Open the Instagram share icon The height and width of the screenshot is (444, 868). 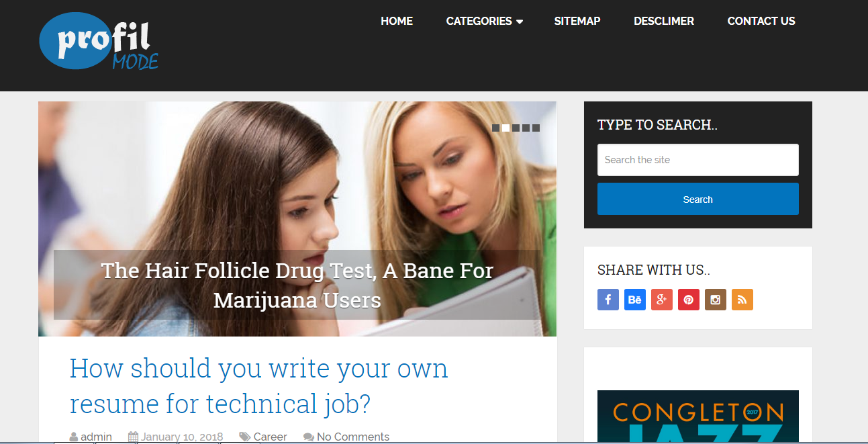[x=716, y=300]
